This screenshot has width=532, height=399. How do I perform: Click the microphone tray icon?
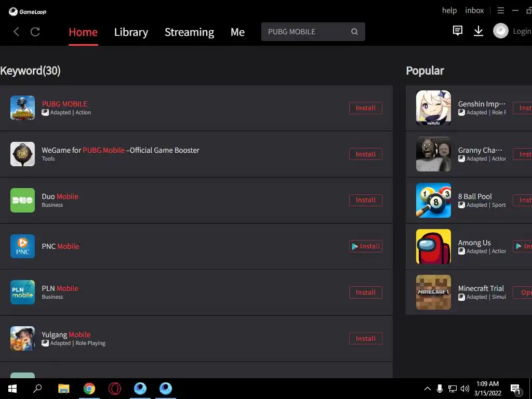440,389
